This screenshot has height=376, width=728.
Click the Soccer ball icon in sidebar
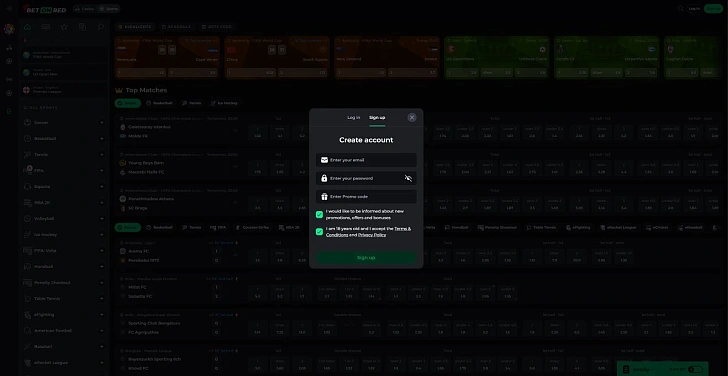(x=27, y=123)
